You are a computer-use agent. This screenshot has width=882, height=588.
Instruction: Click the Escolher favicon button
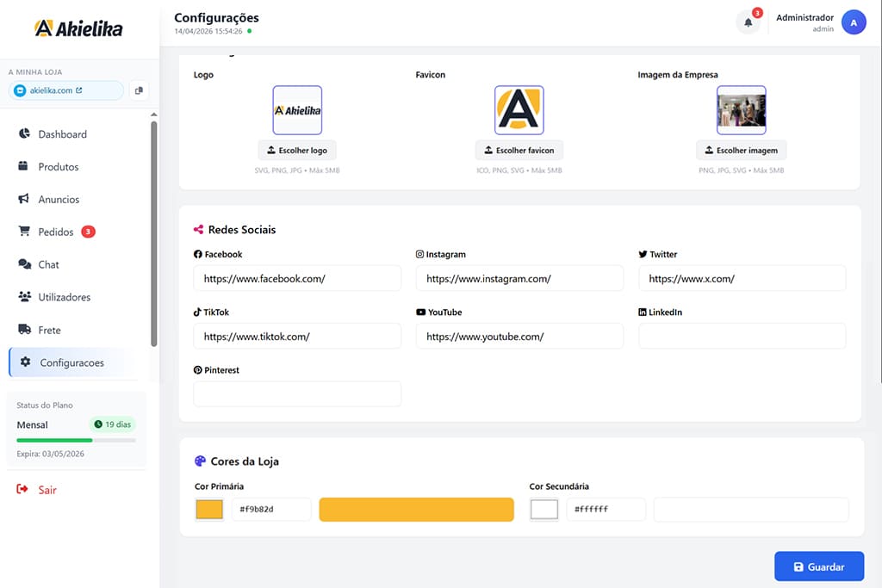519,151
